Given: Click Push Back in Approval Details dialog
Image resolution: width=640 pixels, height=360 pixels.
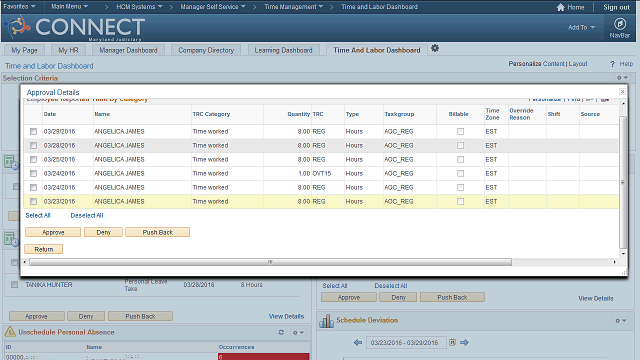Looking at the screenshot, I should pyautogui.click(x=158, y=232).
